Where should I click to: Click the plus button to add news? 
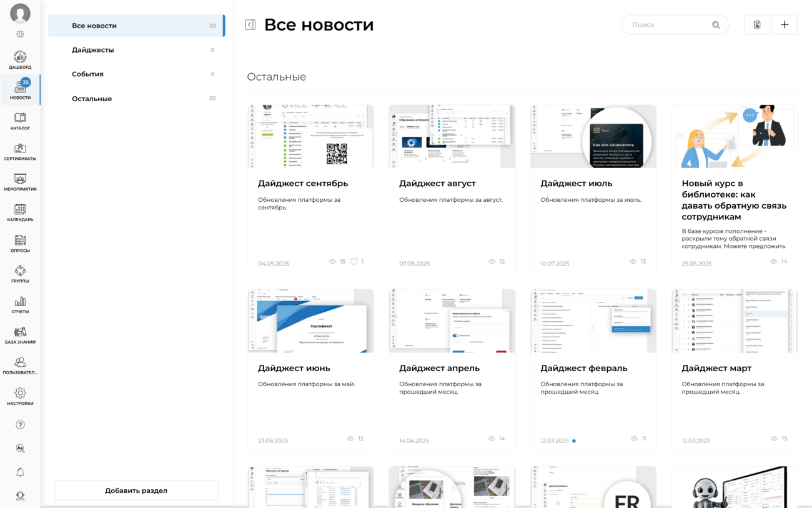coord(785,24)
